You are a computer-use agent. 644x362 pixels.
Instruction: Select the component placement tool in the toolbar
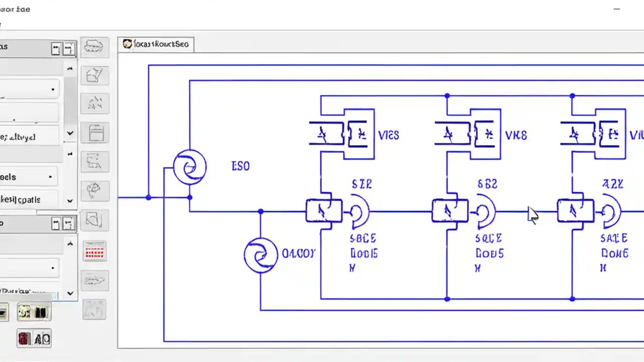[95, 47]
